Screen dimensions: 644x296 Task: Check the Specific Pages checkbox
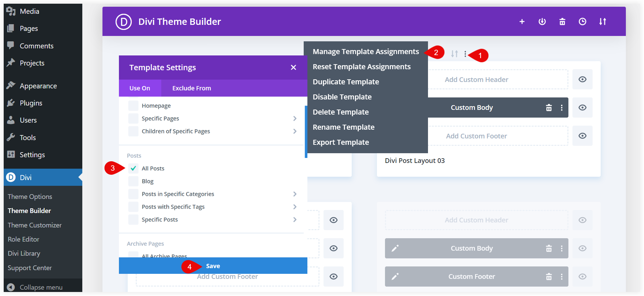click(133, 118)
